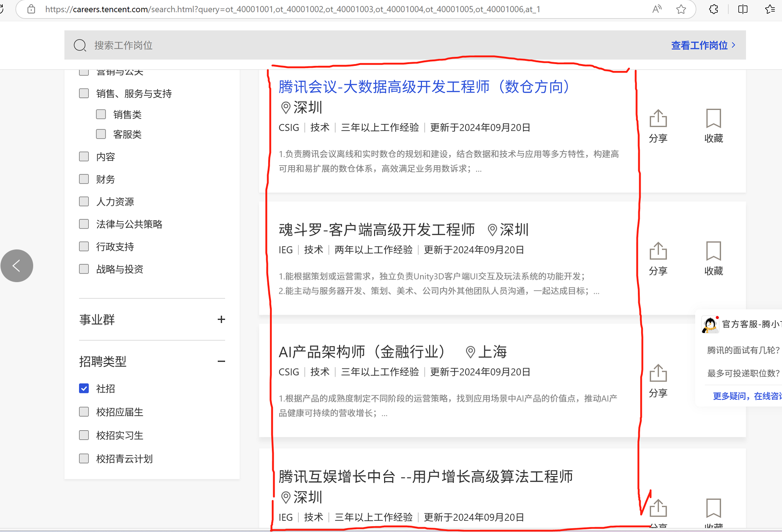Click the 魂斗罗 job description text

tap(439, 283)
